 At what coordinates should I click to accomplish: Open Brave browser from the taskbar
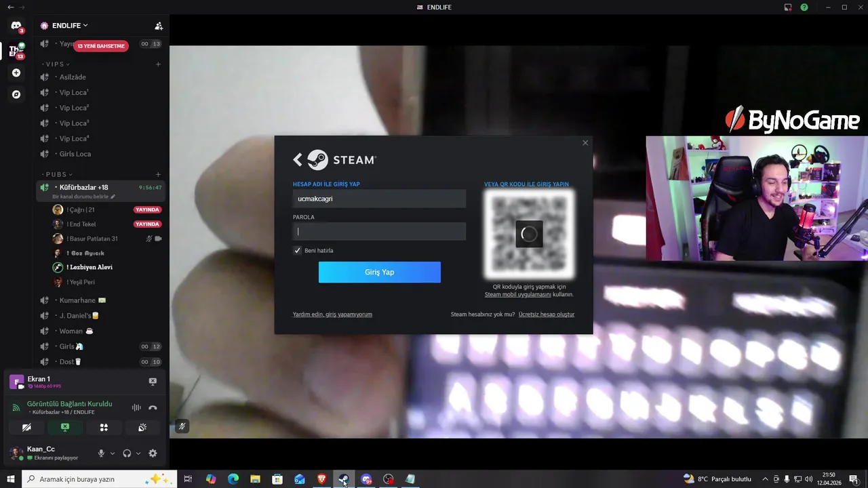coord(321,479)
